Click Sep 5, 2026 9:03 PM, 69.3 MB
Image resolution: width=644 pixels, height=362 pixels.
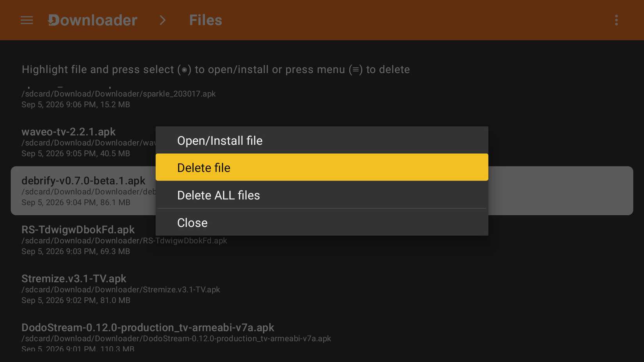pyautogui.click(x=76, y=252)
